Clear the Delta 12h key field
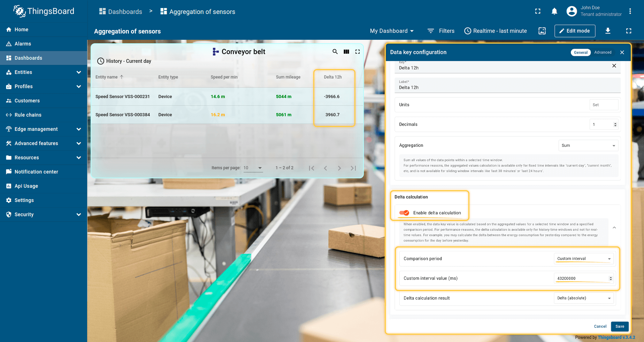Viewport: 644px width, 342px height. coord(614,66)
